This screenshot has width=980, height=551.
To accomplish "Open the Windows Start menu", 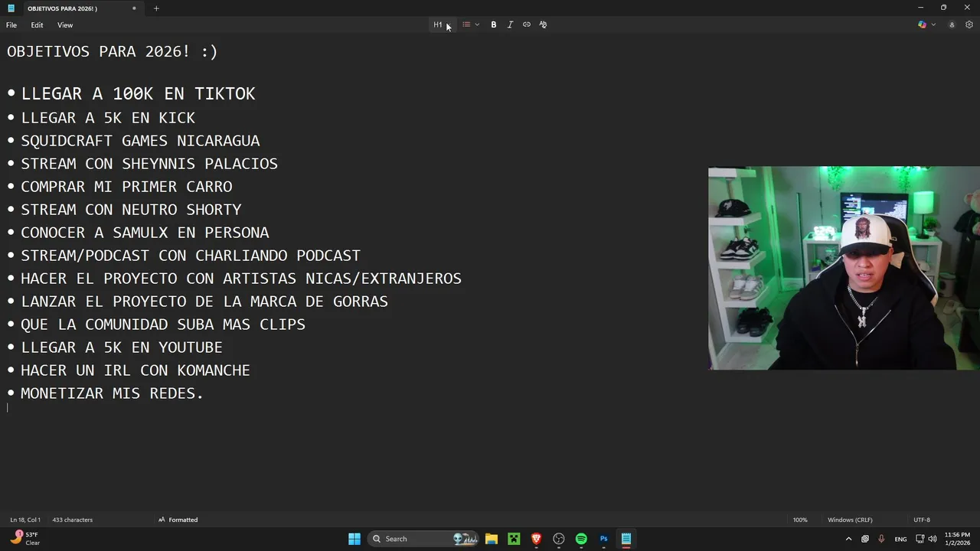I will coord(354,539).
